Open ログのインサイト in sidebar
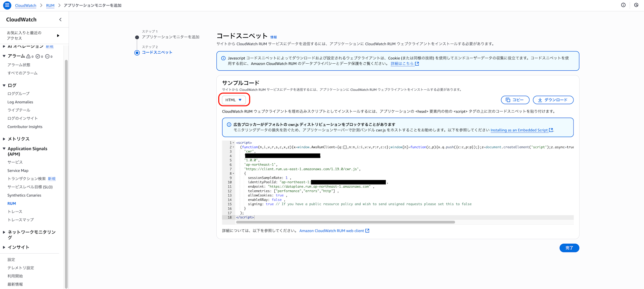Screen dimensions: 644x289 click(x=23, y=118)
